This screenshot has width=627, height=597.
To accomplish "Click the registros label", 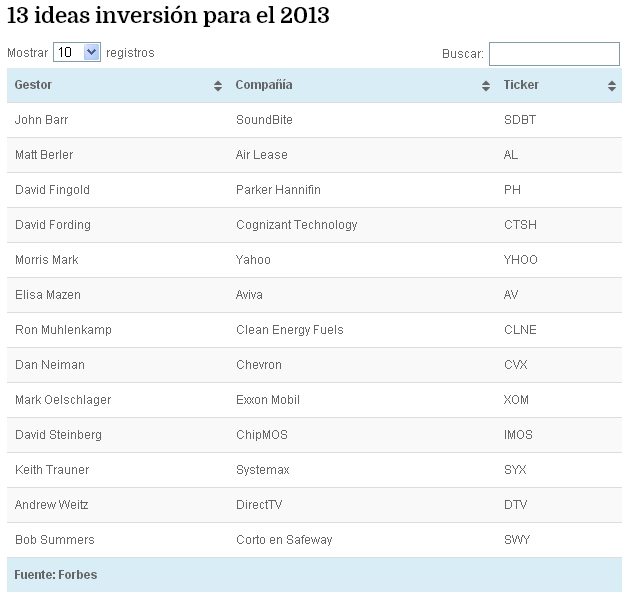I will (x=130, y=53).
